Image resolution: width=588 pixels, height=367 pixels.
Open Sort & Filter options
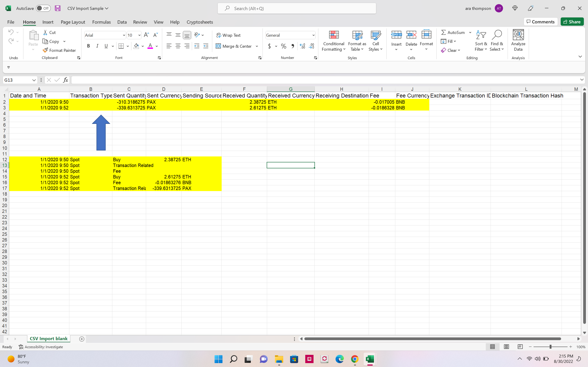click(x=481, y=41)
